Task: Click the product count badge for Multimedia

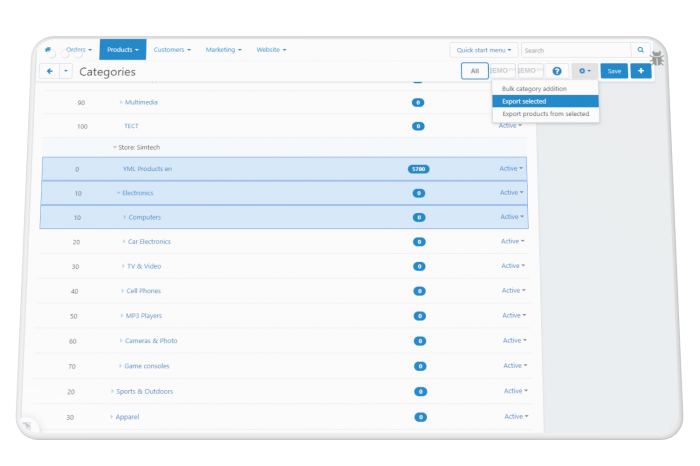Action: 418,103
